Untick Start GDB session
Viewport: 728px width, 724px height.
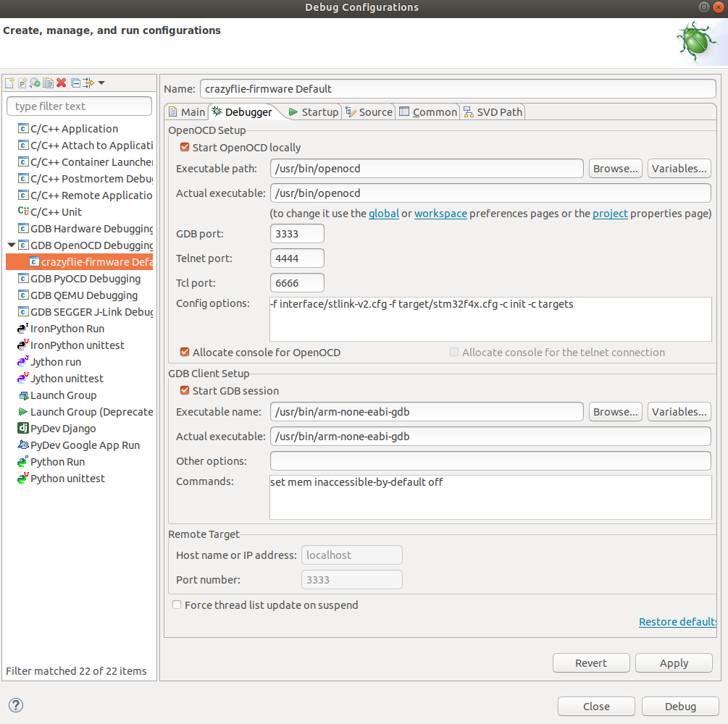[x=183, y=390]
